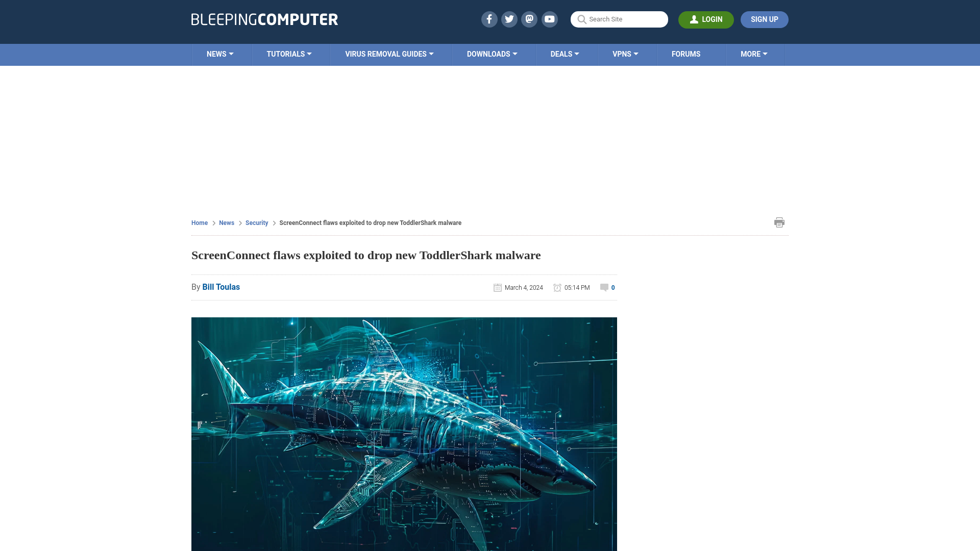Expand the VIRUS REMOVAL GUIDES dropdown
Screen dimensions: 980x551
(x=389, y=54)
